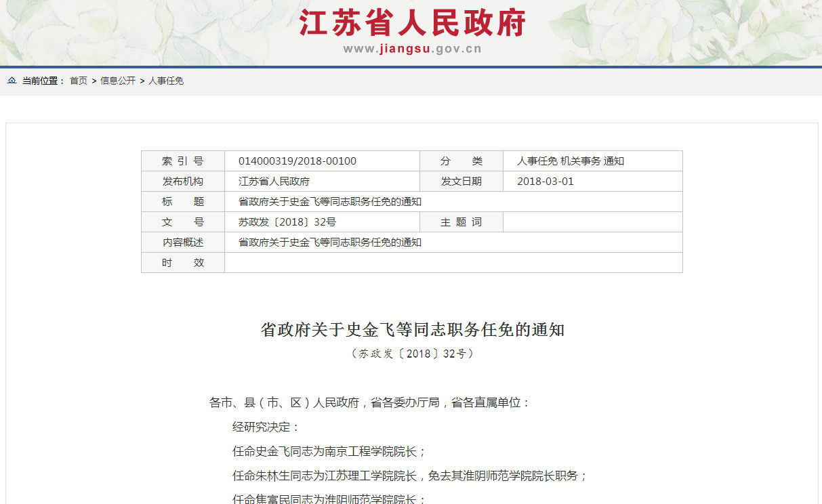Click the 标题 label cell
This screenshot has width=822, height=504.
[183, 202]
